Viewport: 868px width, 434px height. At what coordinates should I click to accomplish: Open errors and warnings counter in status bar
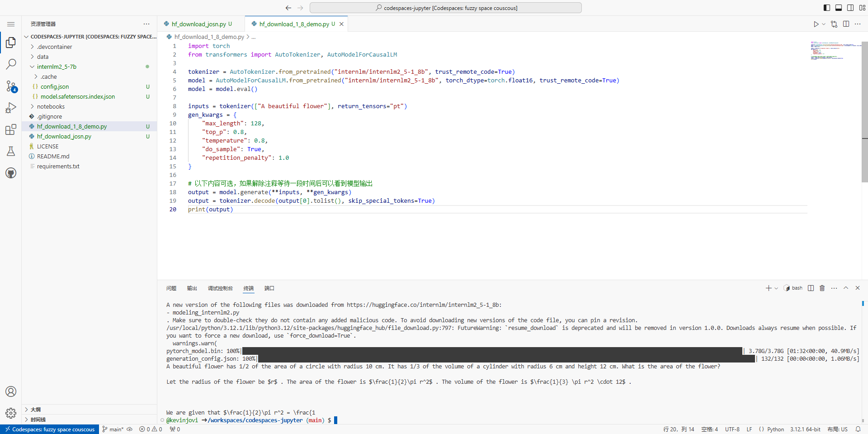151,429
